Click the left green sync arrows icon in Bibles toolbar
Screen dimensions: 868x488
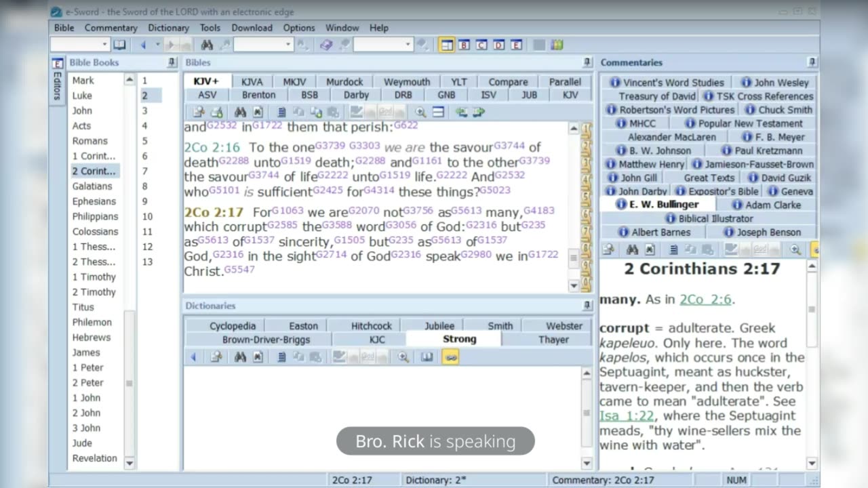(461, 112)
